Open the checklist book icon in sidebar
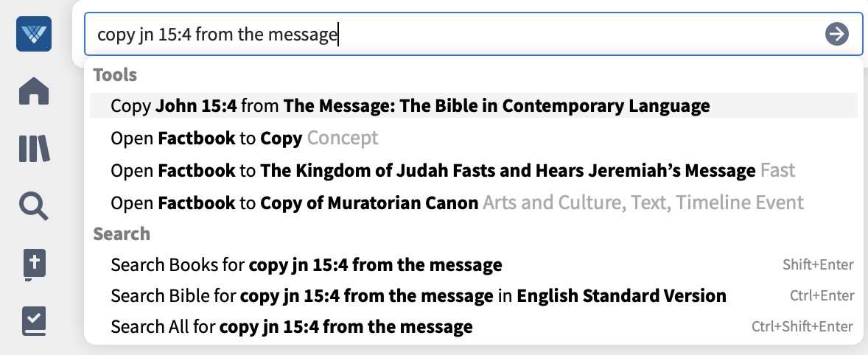868x355 pixels. [34, 321]
